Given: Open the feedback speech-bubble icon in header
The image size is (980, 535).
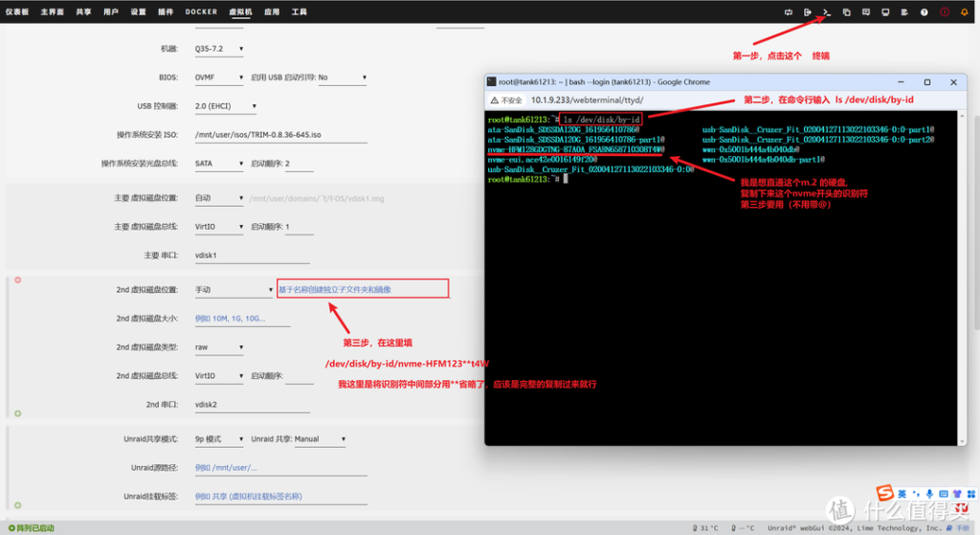Looking at the screenshot, I should point(865,11).
